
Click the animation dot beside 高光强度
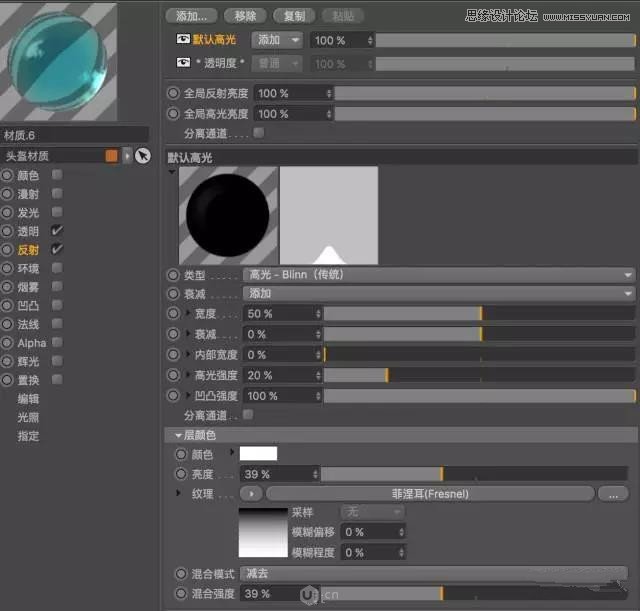[x=173, y=375]
